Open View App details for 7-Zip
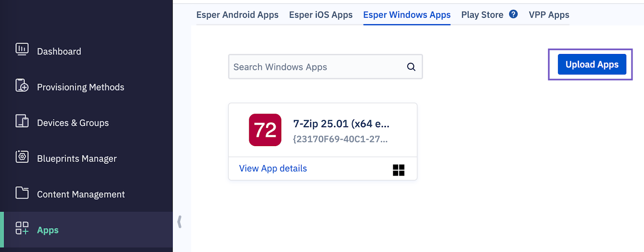 coord(272,168)
